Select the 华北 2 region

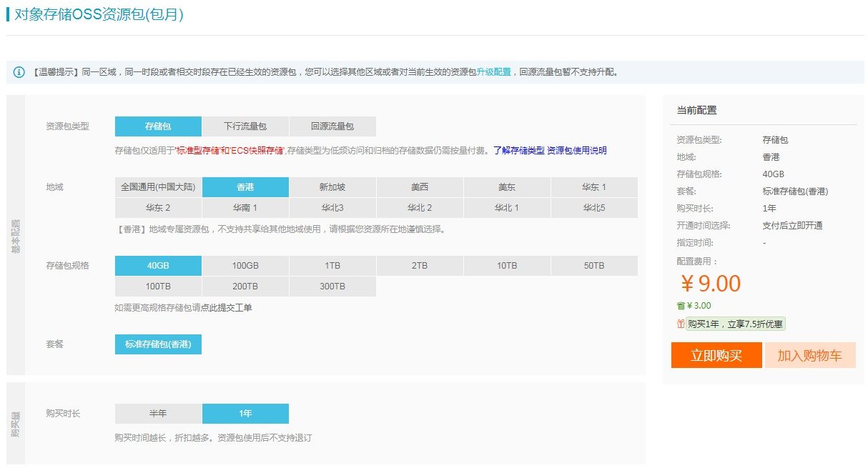(420, 208)
